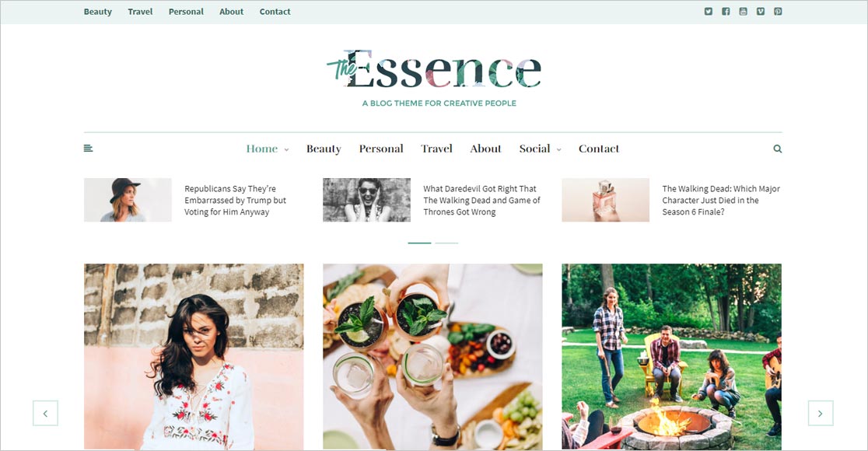The height and width of the screenshot is (451, 868).
Task: Click the previous slide arrow
Action: click(x=45, y=414)
